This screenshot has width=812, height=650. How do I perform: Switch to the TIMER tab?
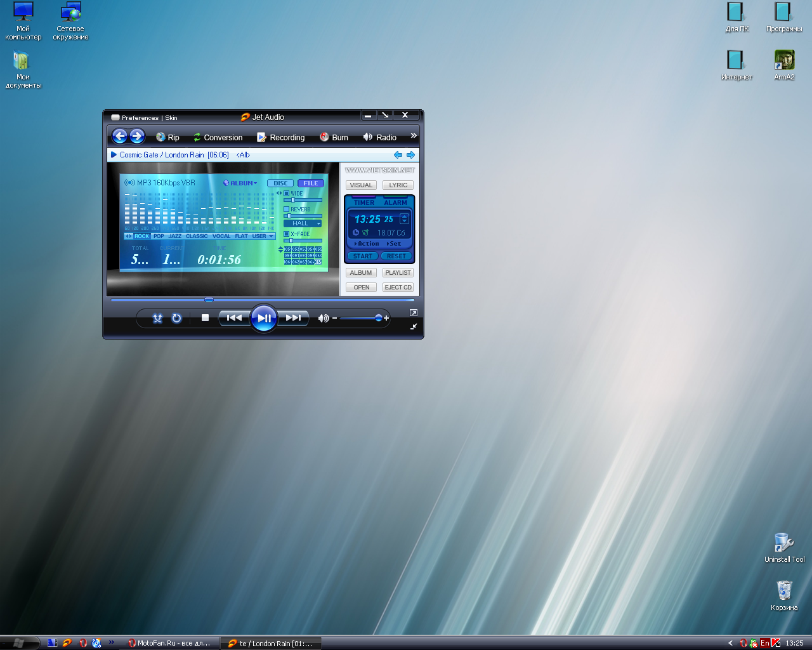pyautogui.click(x=364, y=202)
